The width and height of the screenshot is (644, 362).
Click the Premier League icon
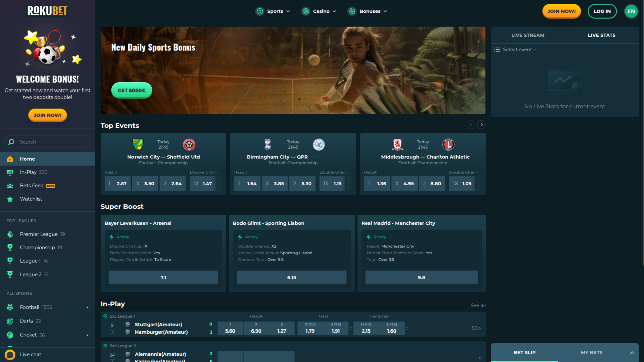click(10, 234)
